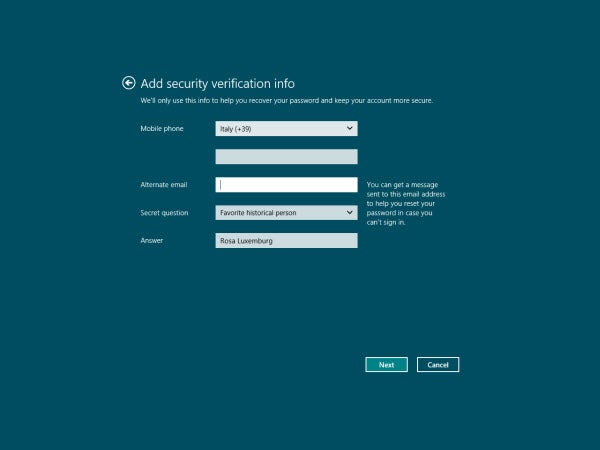The width and height of the screenshot is (600, 450).
Task: Click the Mobile phone label
Action: coord(161,129)
